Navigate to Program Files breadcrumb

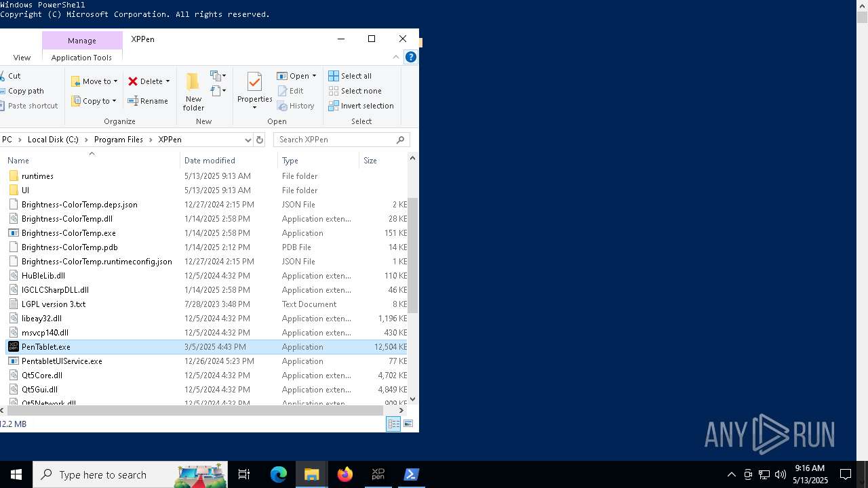(x=119, y=140)
